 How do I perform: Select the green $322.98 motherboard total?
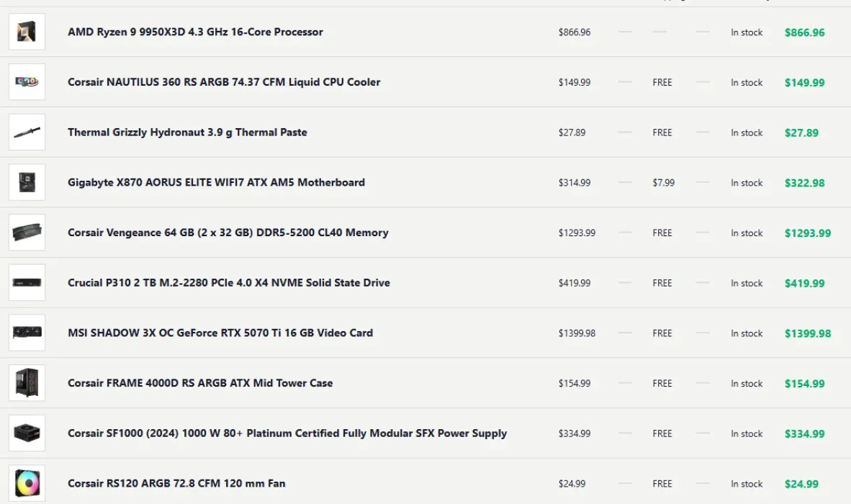(x=804, y=183)
